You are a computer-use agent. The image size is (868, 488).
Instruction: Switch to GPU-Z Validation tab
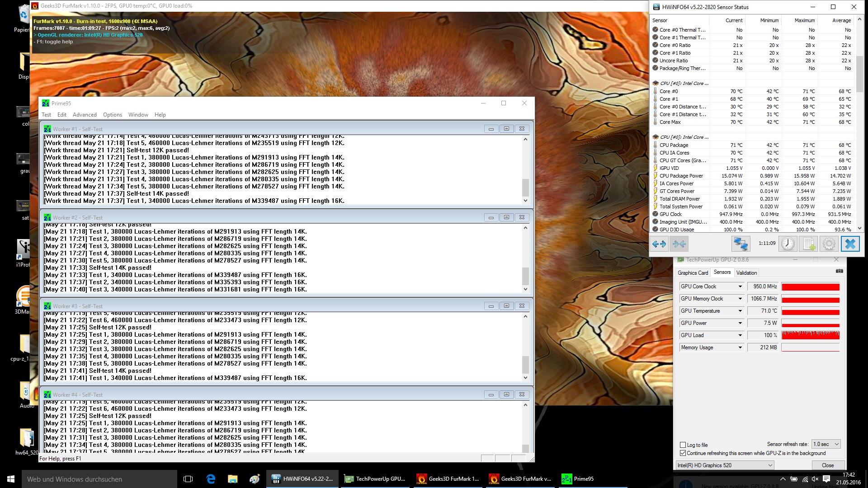[746, 273]
